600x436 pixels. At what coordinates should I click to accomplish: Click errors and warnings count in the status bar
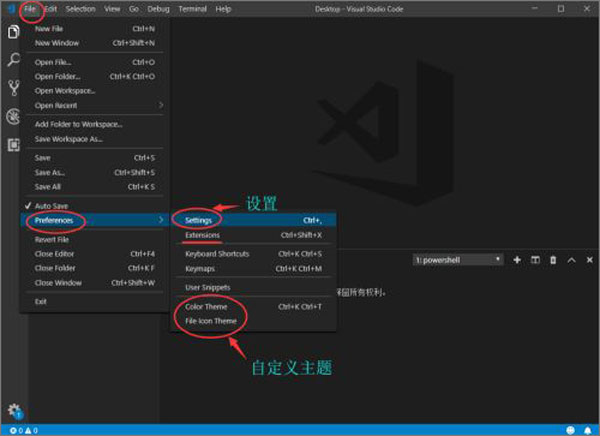[x=24, y=431]
